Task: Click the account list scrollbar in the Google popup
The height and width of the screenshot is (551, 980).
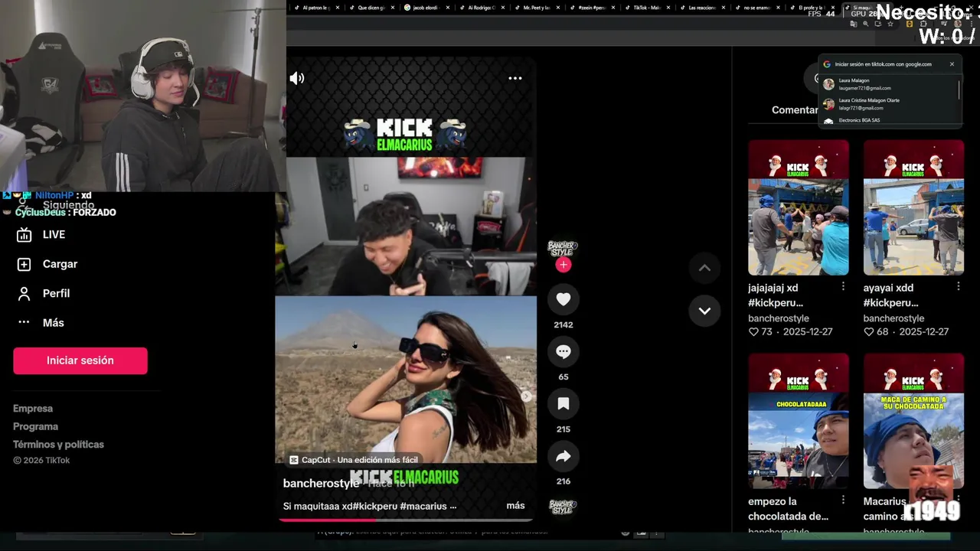Action: click(959, 89)
